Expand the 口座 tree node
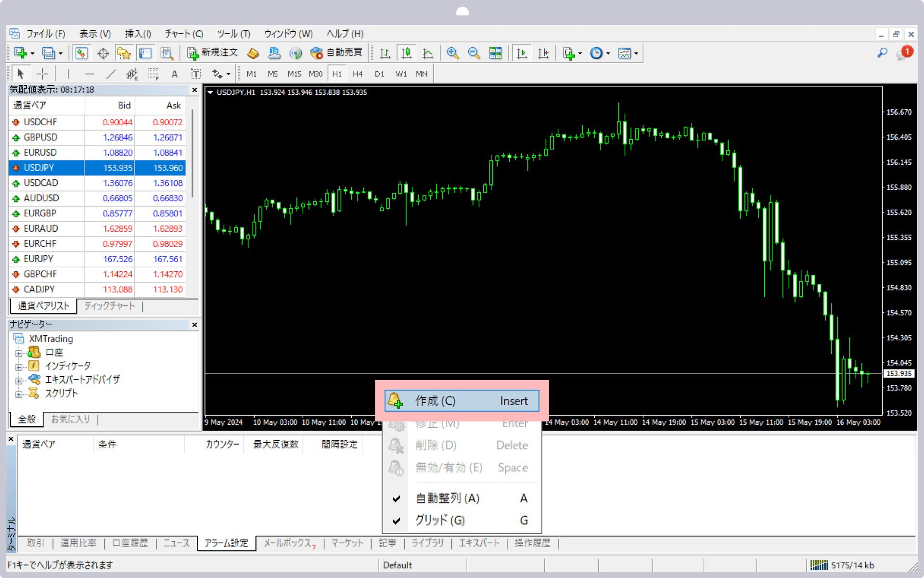Image resolution: width=924 pixels, height=578 pixels. click(x=19, y=353)
